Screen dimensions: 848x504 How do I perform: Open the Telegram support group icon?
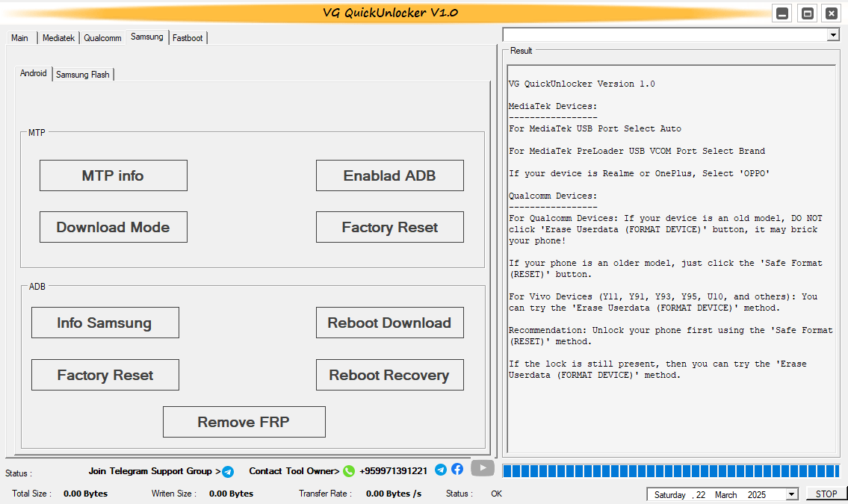point(227,471)
